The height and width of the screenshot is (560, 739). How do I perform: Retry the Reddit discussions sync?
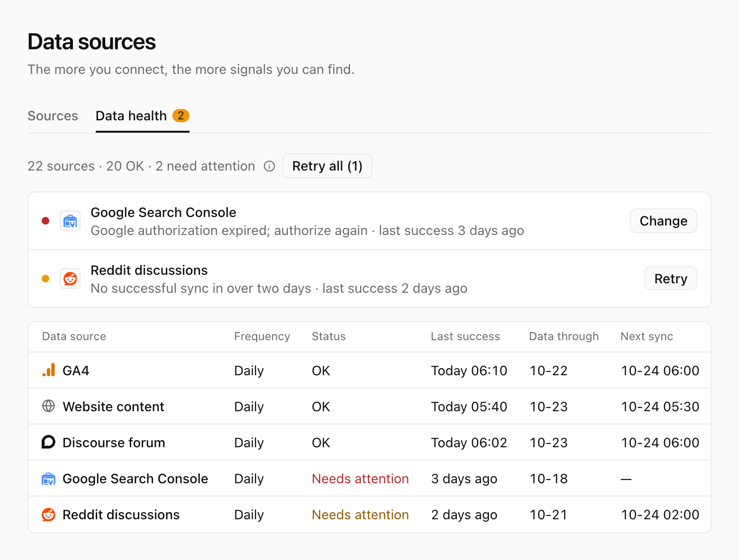pyautogui.click(x=670, y=279)
